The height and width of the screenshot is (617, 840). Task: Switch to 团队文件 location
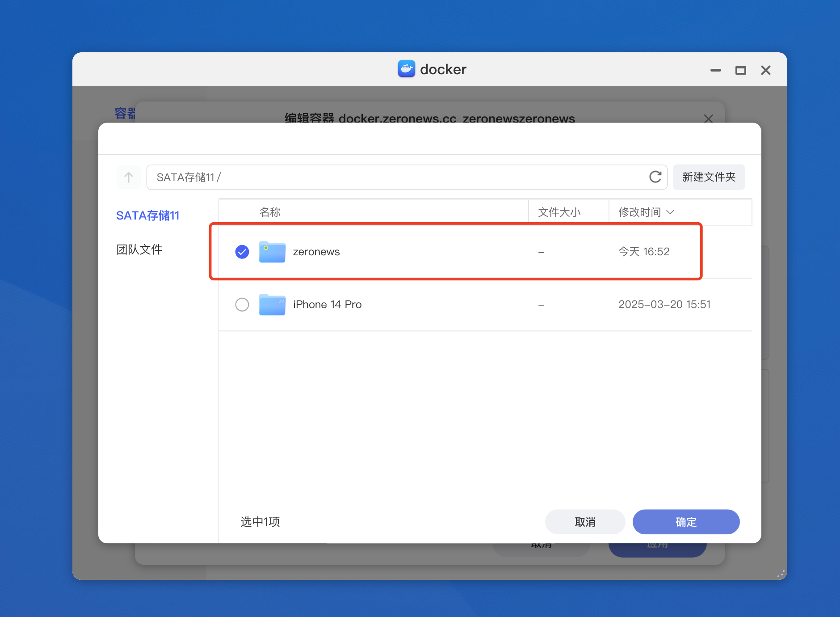[139, 249]
